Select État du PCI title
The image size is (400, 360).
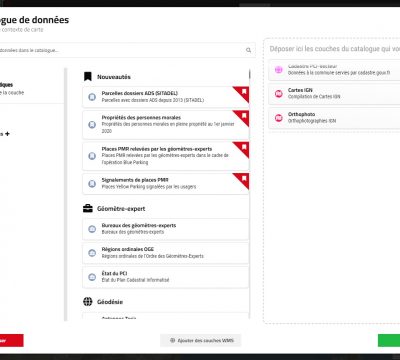[x=114, y=273]
